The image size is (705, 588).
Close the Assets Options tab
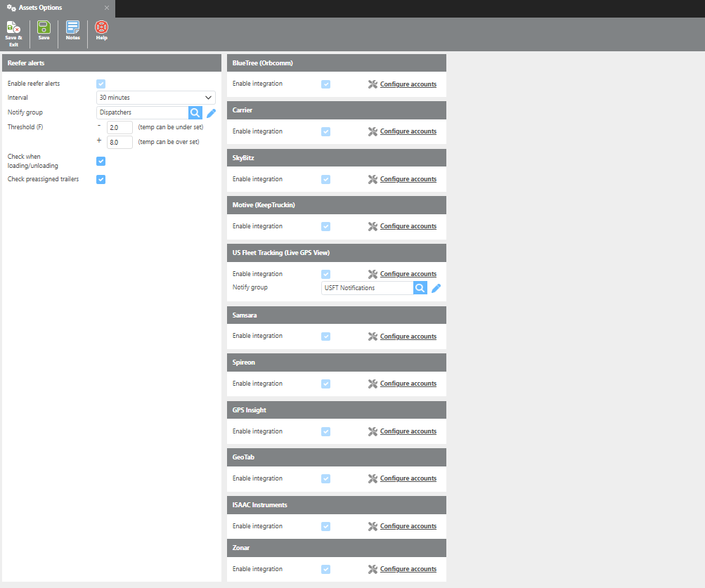point(107,8)
